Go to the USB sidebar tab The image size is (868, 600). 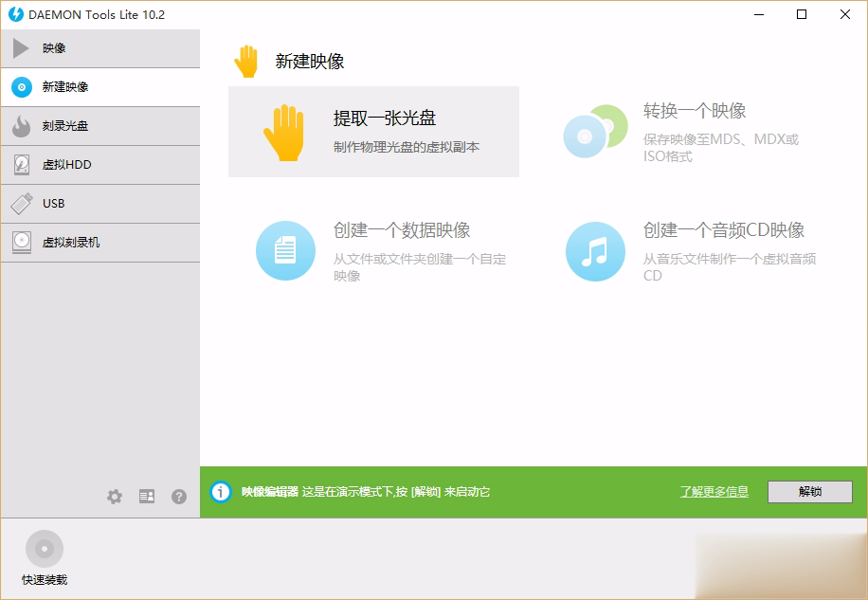point(100,204)
